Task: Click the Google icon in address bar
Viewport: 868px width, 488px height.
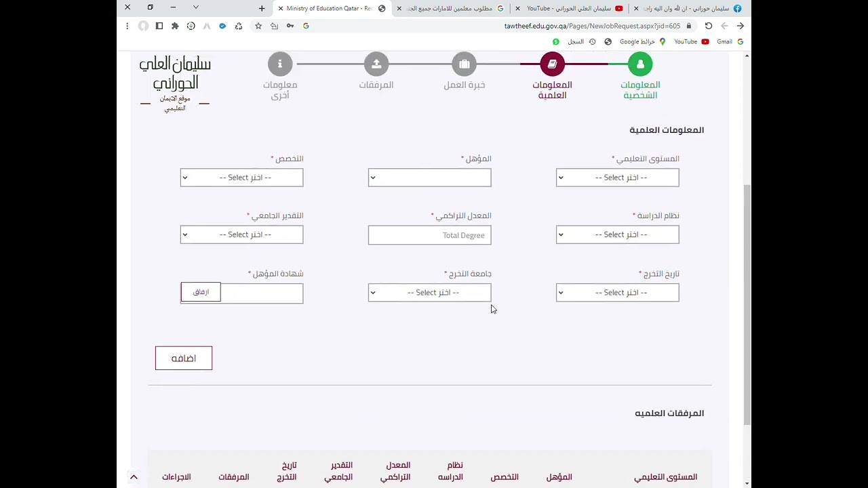Action: [306, 26]
